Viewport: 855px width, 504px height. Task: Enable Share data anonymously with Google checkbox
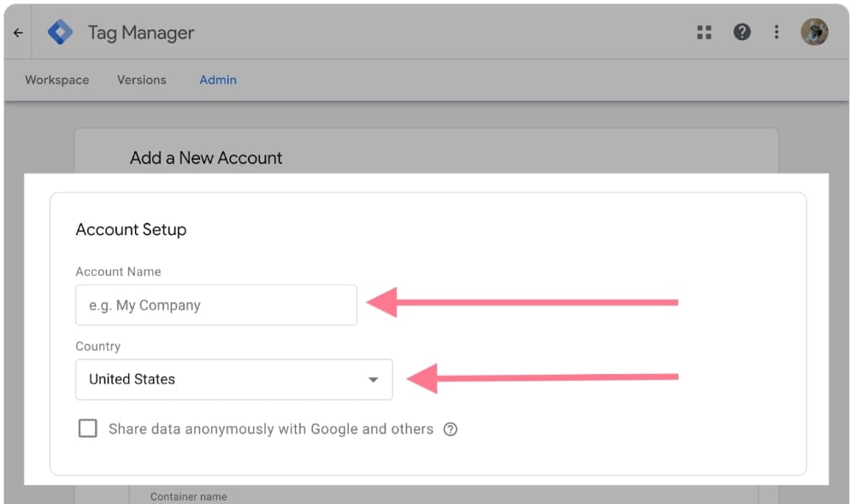(88, 429)
